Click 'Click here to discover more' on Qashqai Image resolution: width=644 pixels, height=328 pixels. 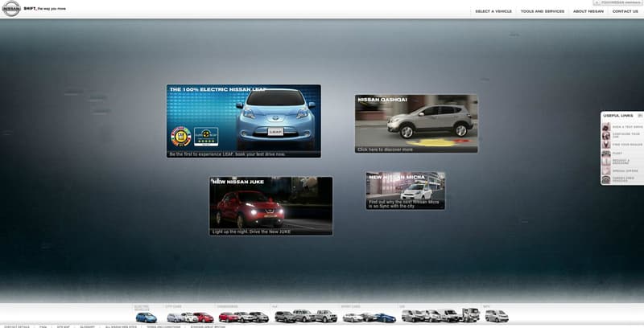(x=385, y=150)
